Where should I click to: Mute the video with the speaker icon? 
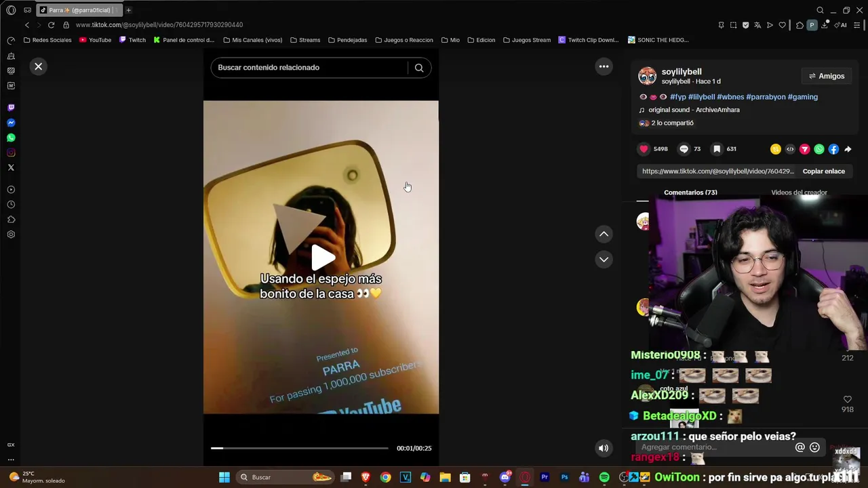[x=603, y=448]
